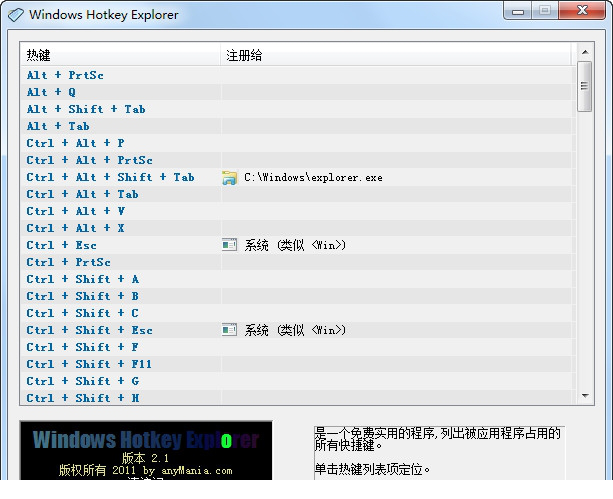
Task: Select the Ctrl + Alt + Tab row
Action: pos(298,194)
